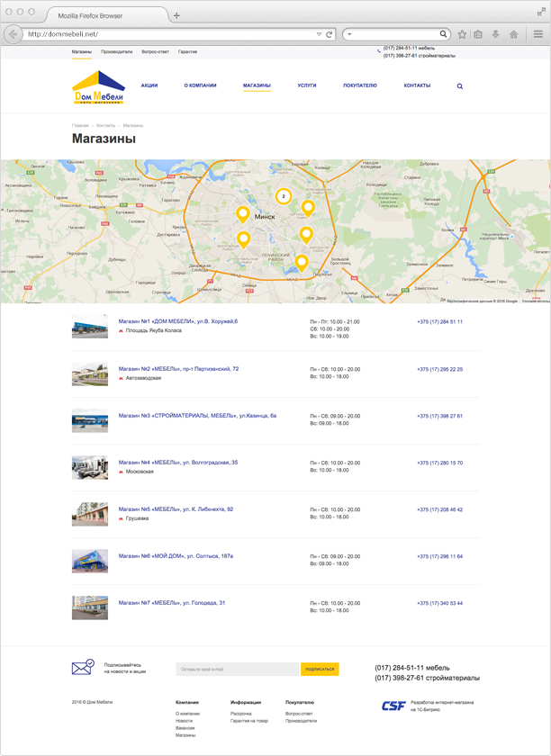Click the map cluster marker labeled 2
This screenshot has width=551, height=756.
[x=283, y=195]
